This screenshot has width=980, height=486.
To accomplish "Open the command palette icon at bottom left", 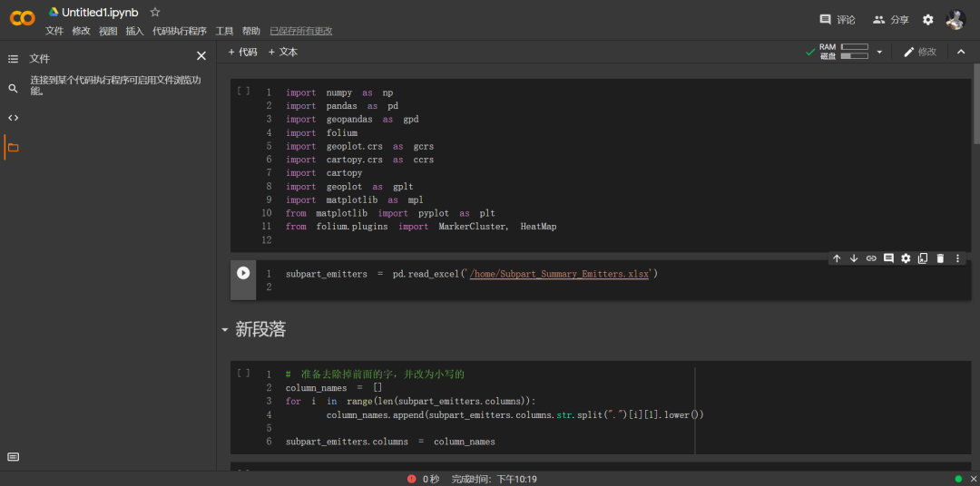I will coord(13,457).
